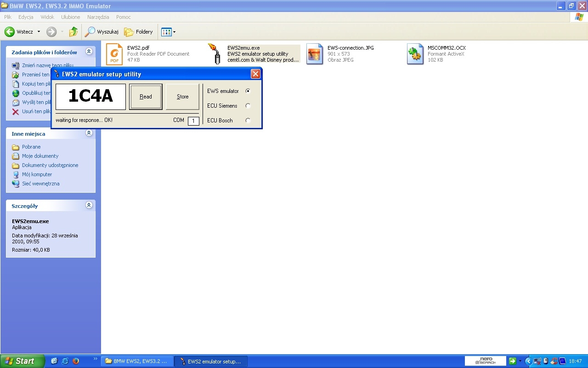Close the EWS2 emulator setup utility dialog

(x=256, y=74)
